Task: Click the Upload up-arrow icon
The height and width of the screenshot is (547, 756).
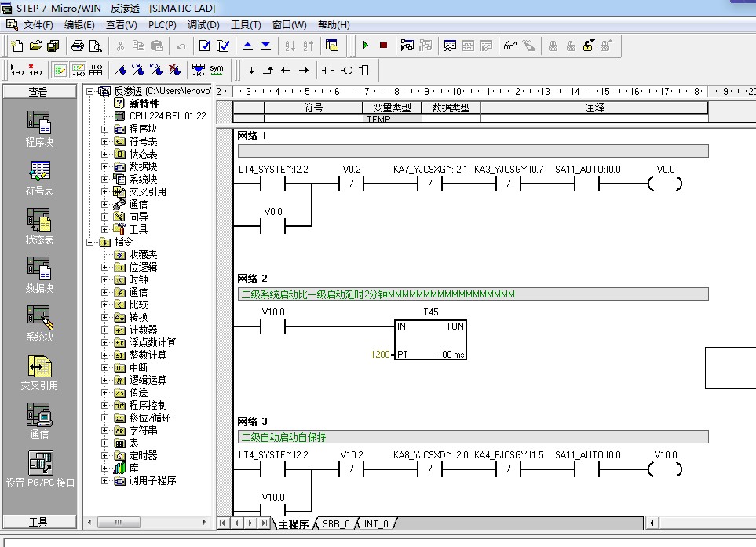Action: point(248,46)
